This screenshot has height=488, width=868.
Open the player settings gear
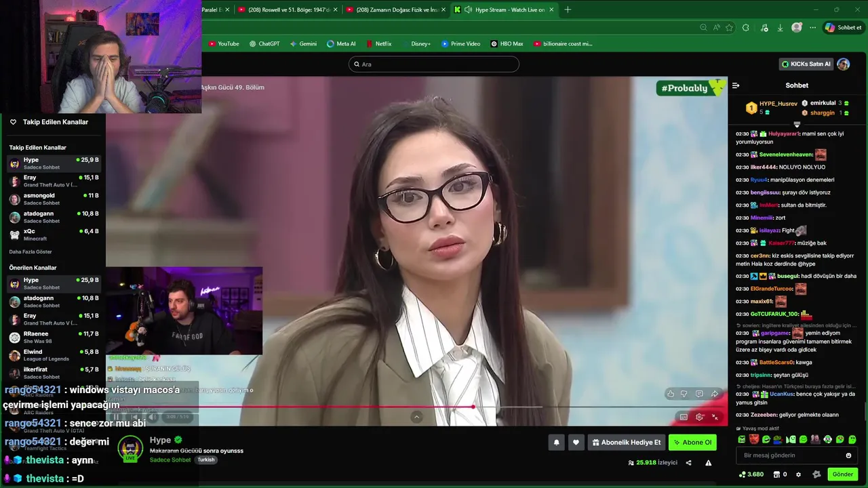click(699, 417)
